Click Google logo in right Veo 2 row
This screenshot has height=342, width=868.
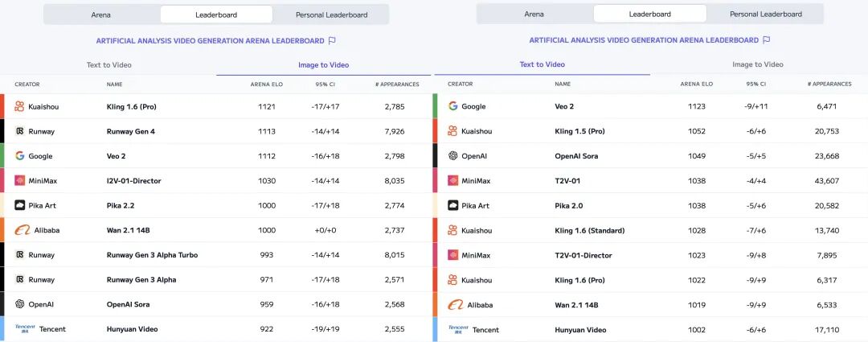452,106
